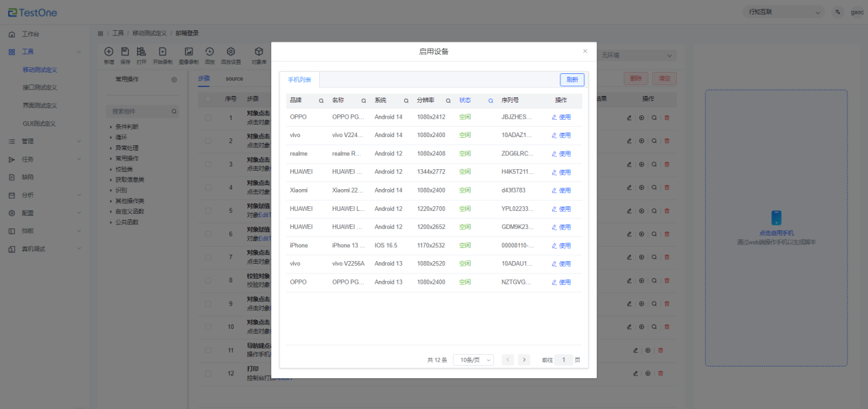The image size is (868, 409).
Task: Click the serial number d43f3783
Action: pos(514,190)
